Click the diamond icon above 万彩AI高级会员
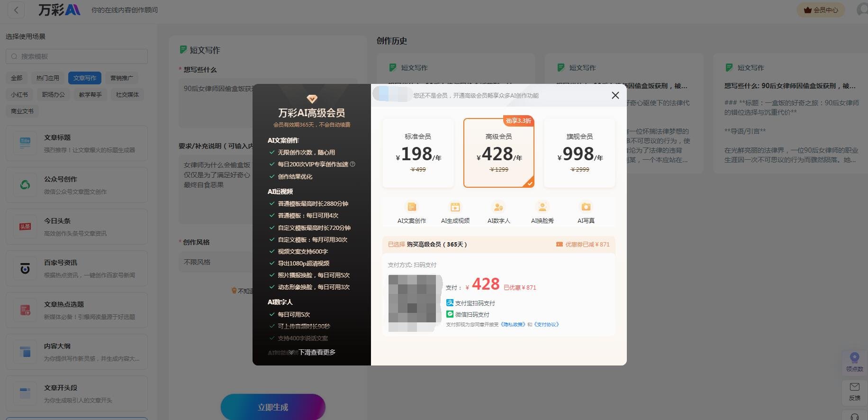Viewport: 868px width, 420px height. tap(312, 99)
